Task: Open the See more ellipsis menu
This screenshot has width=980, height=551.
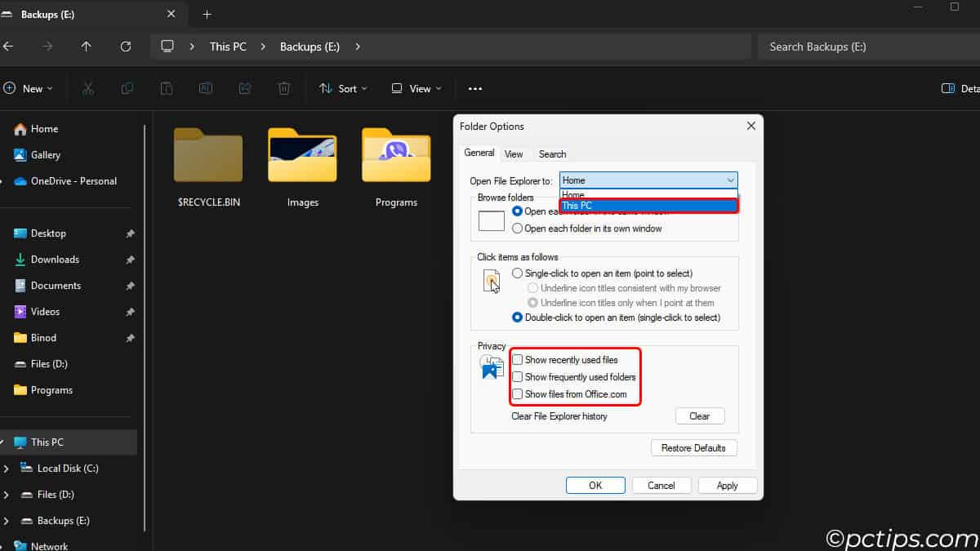Action: pos(475,88)
